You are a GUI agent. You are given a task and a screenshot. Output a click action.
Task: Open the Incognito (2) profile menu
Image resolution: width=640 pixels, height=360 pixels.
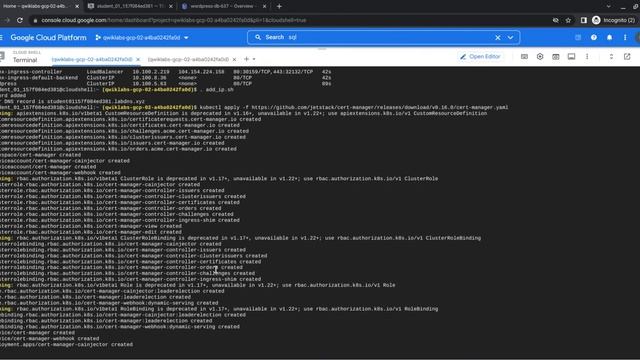(613, 20)
